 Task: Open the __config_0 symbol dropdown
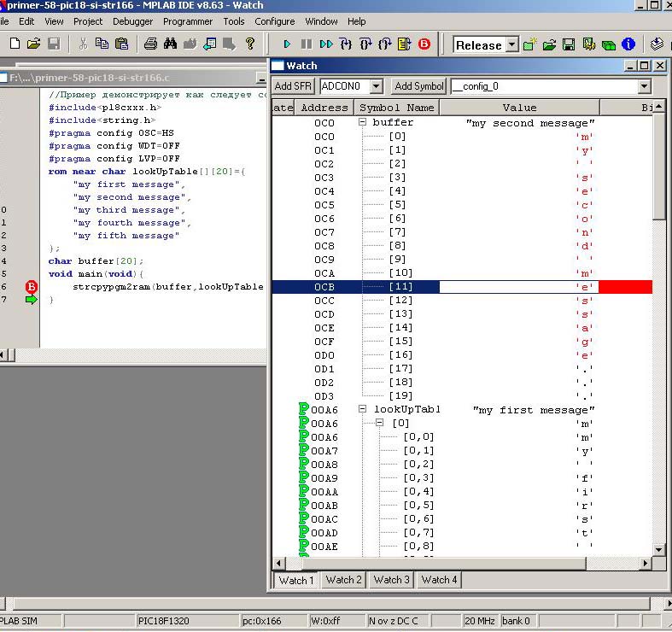(x=644, y=86)
